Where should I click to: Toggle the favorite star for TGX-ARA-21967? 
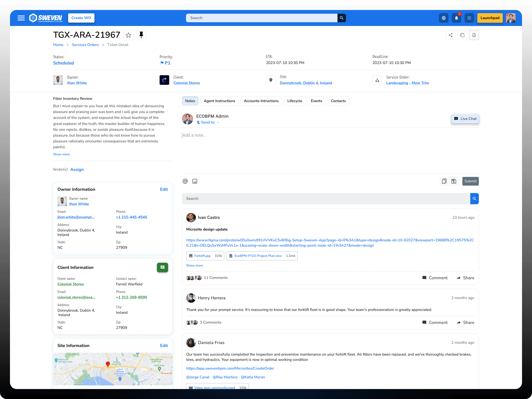pos(128,35)
